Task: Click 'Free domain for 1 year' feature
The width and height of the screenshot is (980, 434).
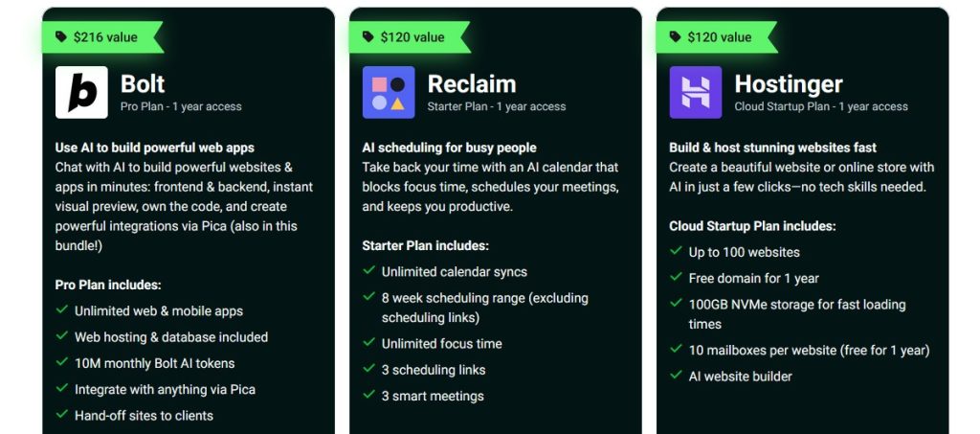Action: (x=753, y=278)
